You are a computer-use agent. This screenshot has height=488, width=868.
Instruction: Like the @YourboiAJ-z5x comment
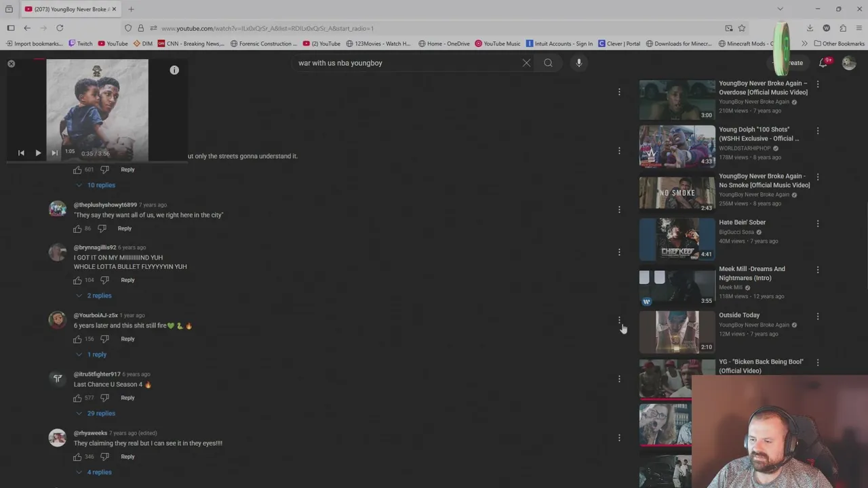pos(77,339)
